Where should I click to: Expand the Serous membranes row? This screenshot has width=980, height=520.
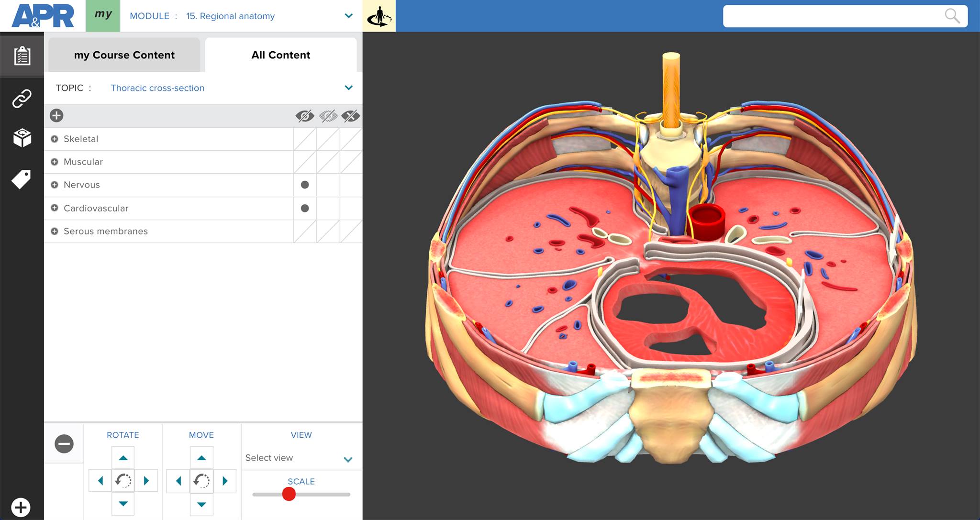pyautogui.click(x=55, y=231)
